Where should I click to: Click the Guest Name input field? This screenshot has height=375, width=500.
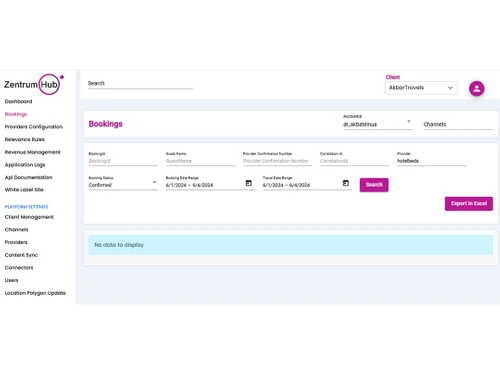200,161
